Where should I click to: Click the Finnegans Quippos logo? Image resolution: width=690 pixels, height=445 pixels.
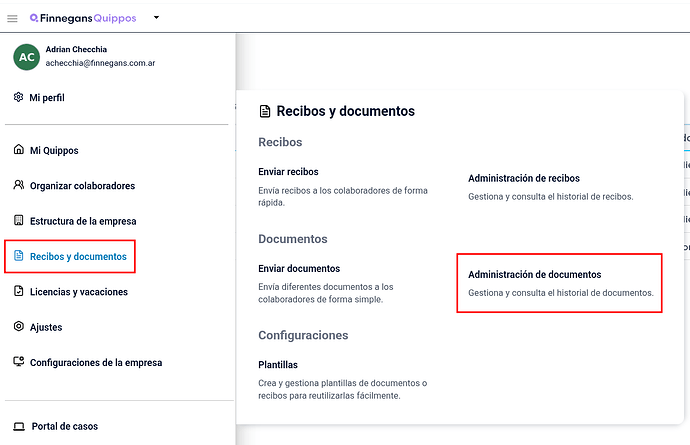[83, 18]
